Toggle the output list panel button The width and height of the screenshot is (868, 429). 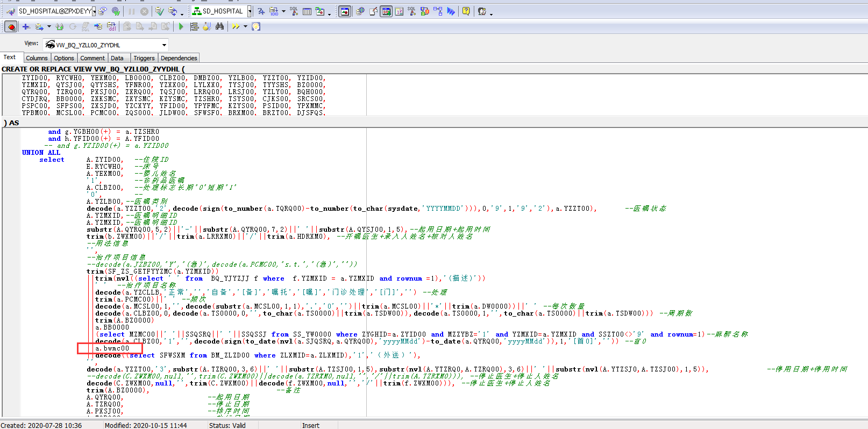[386, 11]
